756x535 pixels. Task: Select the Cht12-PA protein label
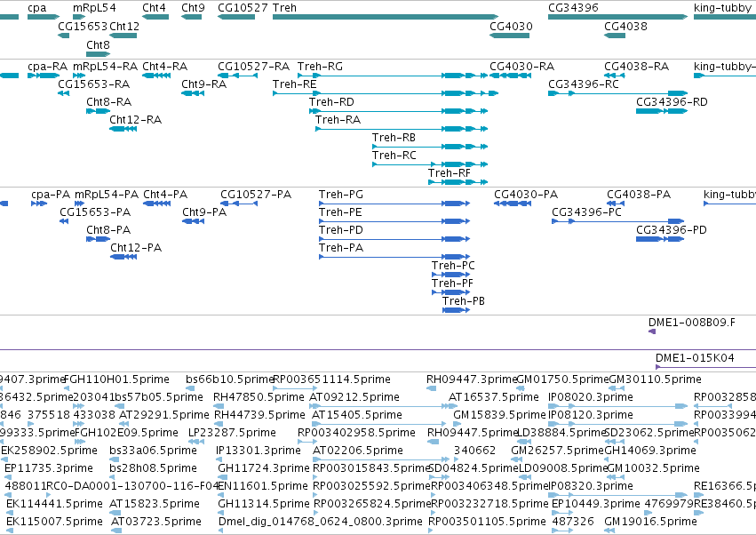(136, 248)
